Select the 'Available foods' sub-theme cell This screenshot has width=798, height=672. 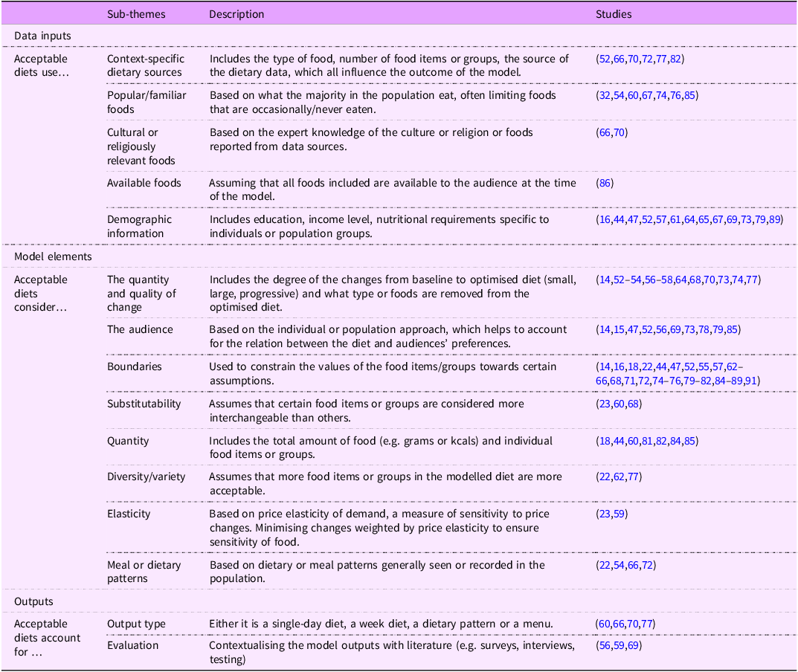[144, 183]
